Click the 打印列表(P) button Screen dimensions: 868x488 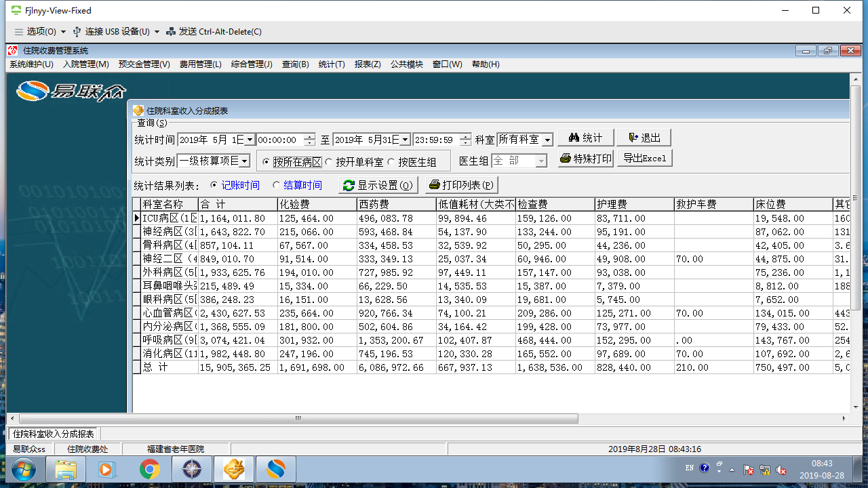point(461,185)
